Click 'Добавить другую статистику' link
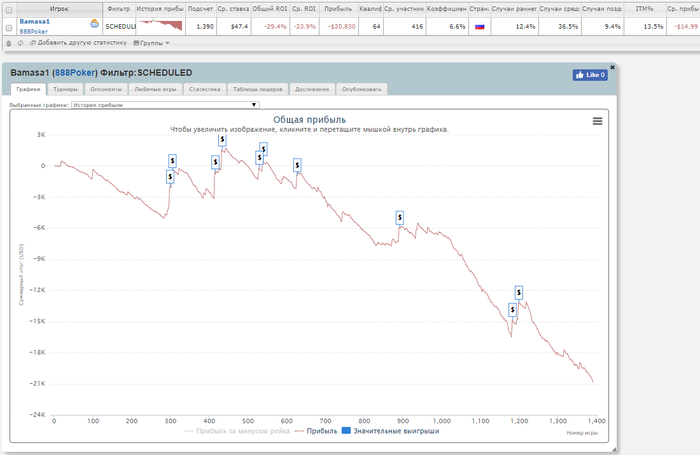Viewport: 700px width, 455px height. (x=79, y=43)
